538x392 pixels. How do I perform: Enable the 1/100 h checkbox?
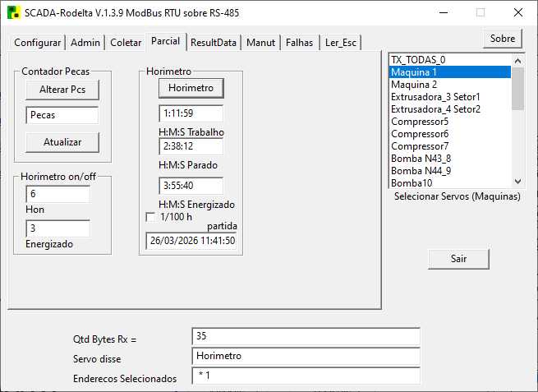click(x=150, y=217)
